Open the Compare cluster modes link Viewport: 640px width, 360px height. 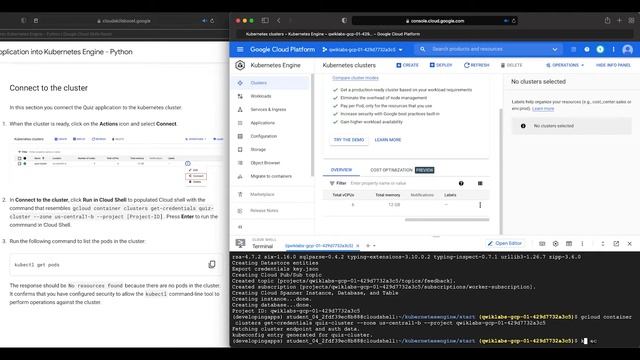[x=355, y=78]
